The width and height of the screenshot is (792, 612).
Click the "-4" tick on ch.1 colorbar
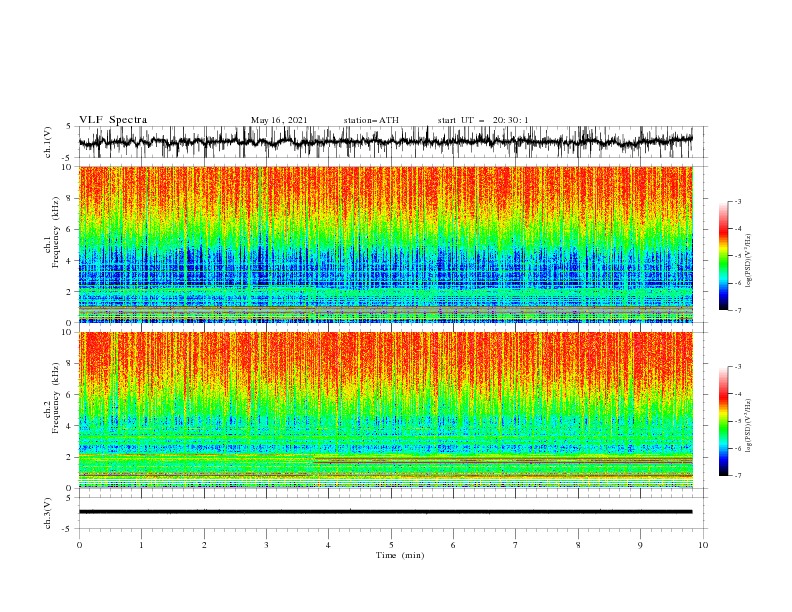738,229
